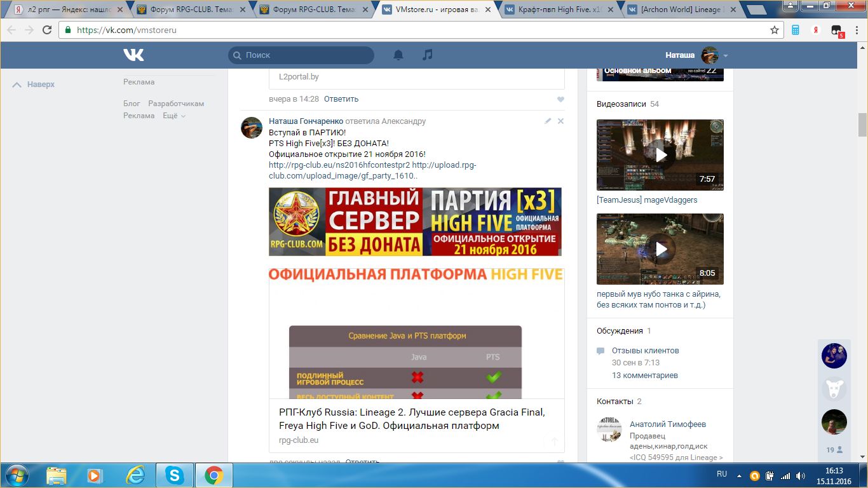Screen dimensions: 868x488
Task: Expand the Ещё footer menu
Action: 173,116
